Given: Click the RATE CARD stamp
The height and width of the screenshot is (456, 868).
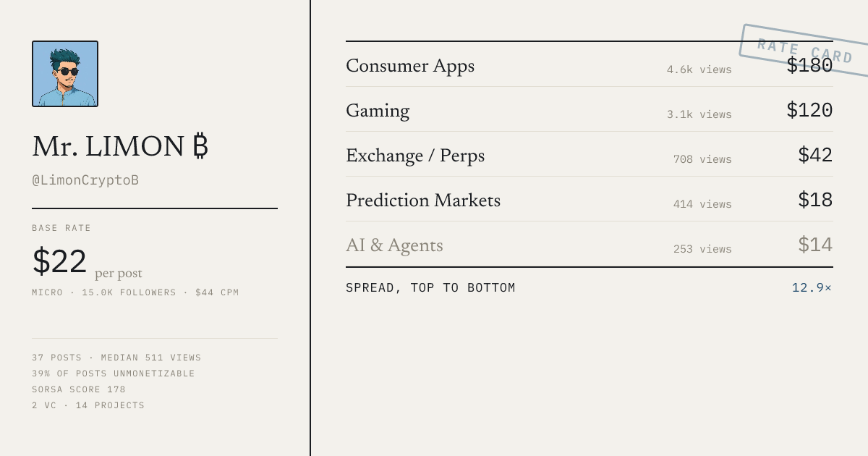Looking at the screenshot, I should click(805, 51).
